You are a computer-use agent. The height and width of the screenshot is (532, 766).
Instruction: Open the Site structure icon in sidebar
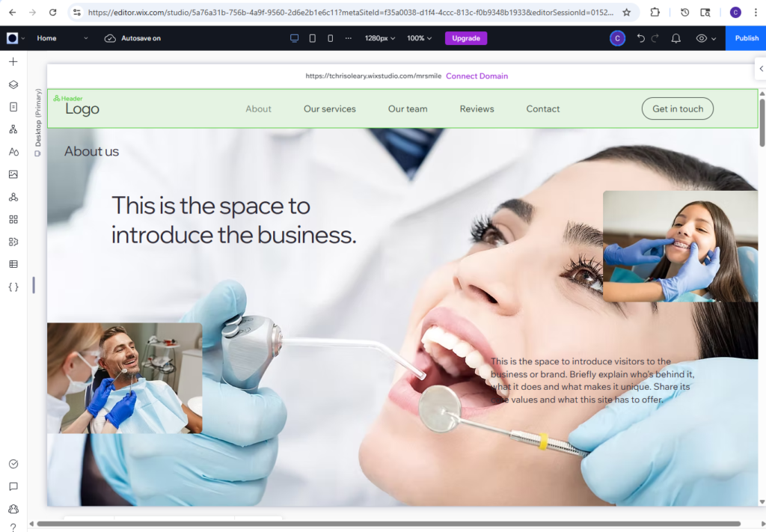coord(13,129)
